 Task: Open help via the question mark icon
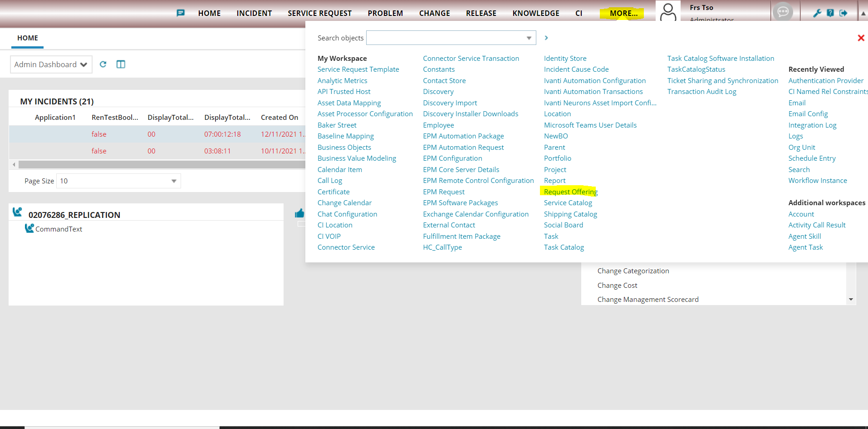[x=830, y=13]
